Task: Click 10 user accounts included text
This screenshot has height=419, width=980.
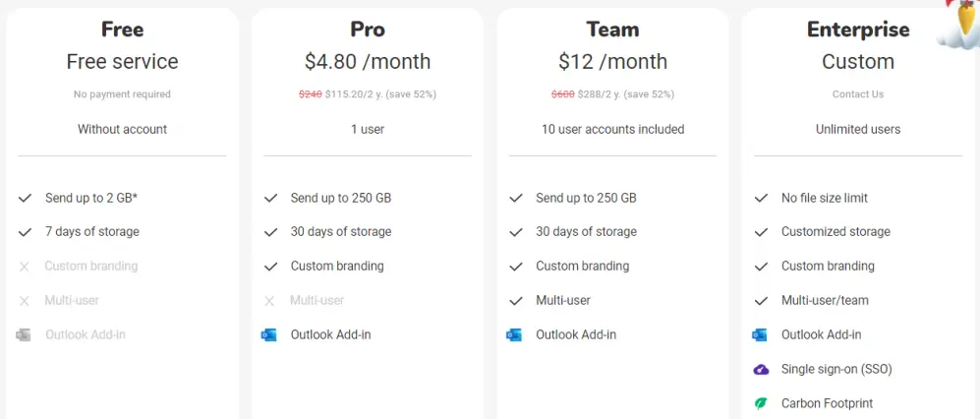Action: (x=612, y=130)
